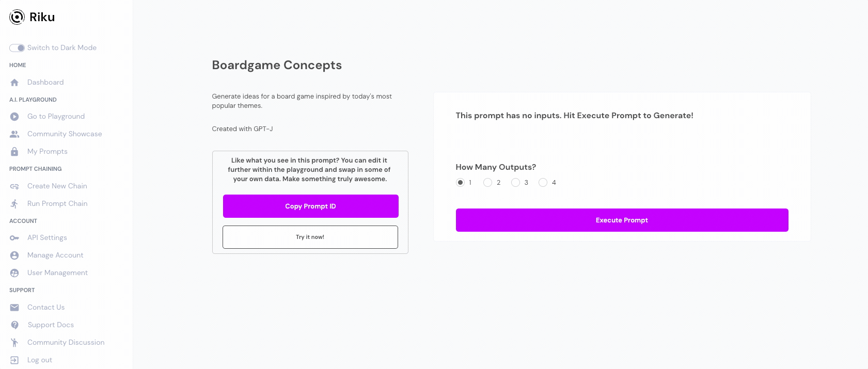Image resolution: width=868 pixels, height=369 pixels.
Task: Click the Run Prompt Chain runner icon
Action: (14, 203)
